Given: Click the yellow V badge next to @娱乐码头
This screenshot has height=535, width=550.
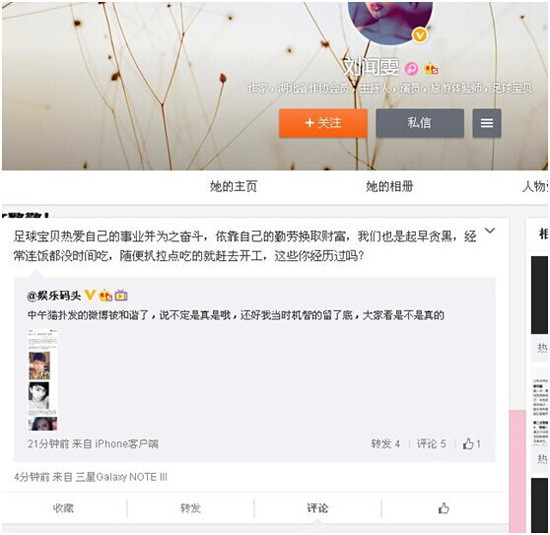Looking at the screenshot, I should (x=90, y=295).
